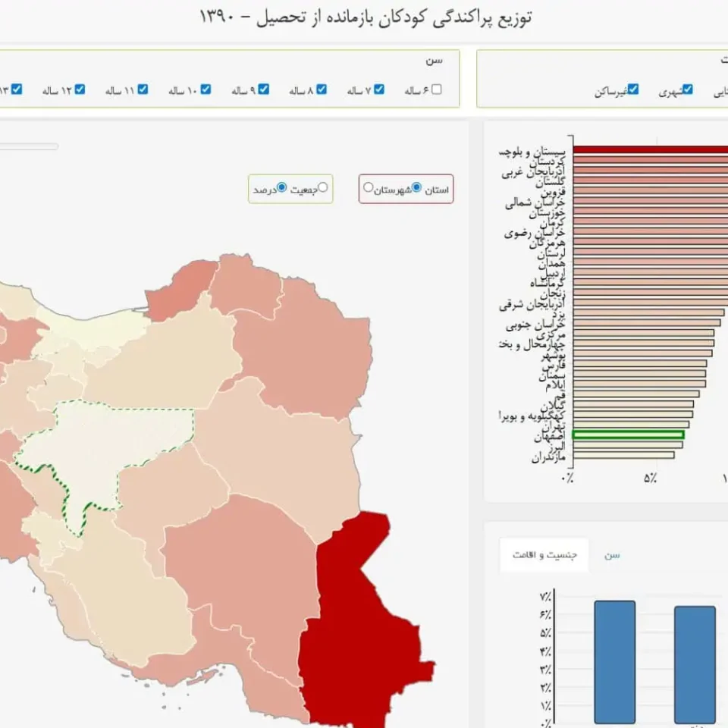Click the slider track above the map
Viewport: 728px width, 728px height.
(29, 146)
